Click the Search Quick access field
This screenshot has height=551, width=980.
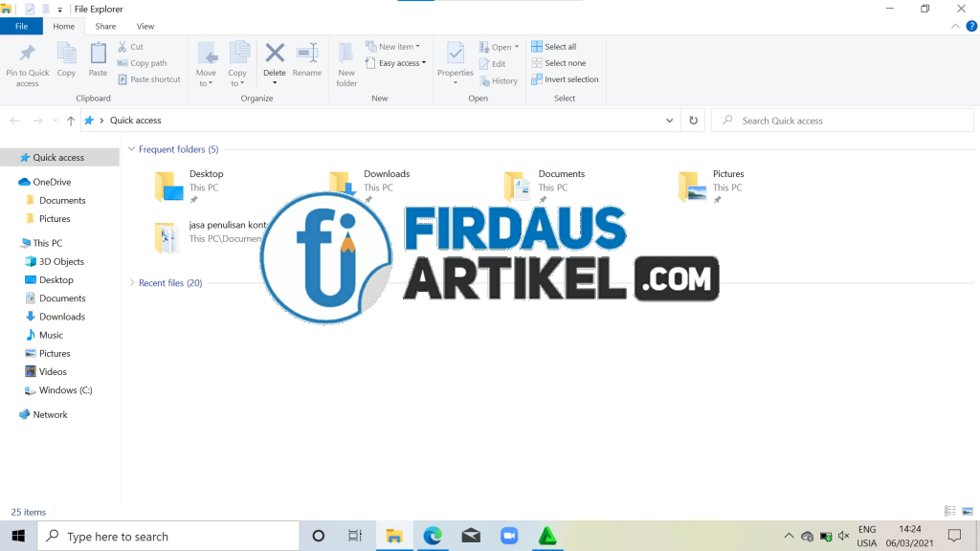click(842, 121)
